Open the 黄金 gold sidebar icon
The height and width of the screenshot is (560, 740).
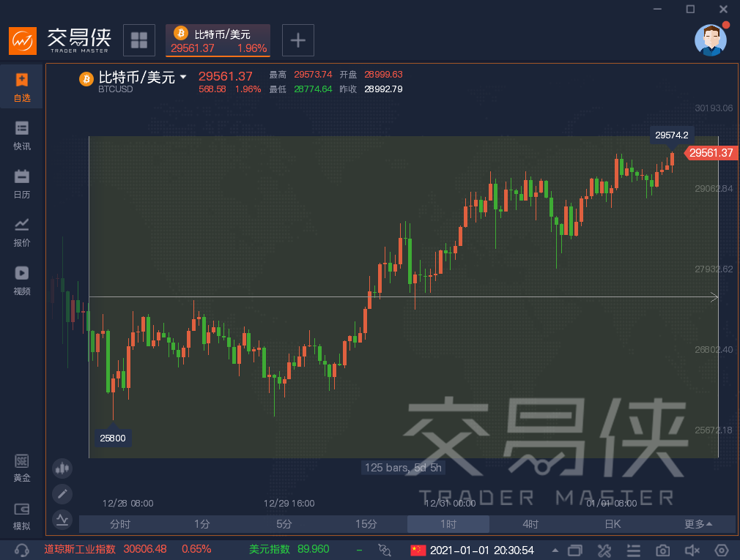click(x=22, y=468)
